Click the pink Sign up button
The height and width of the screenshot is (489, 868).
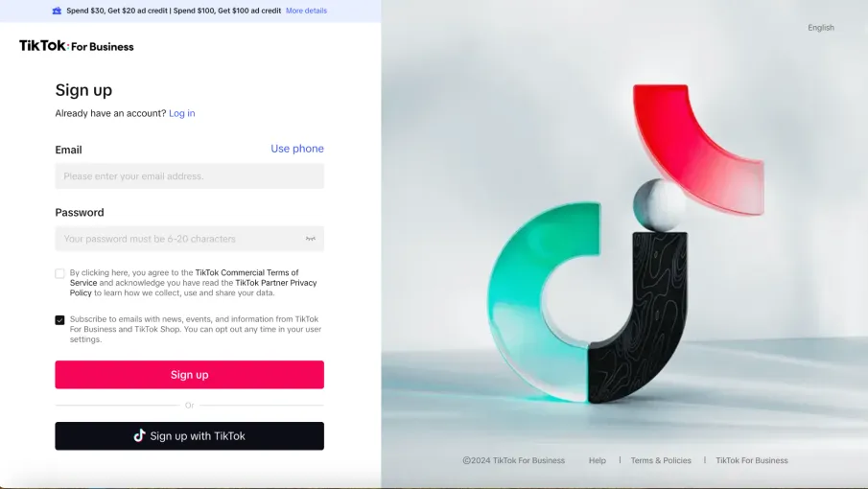click(189, 375)
